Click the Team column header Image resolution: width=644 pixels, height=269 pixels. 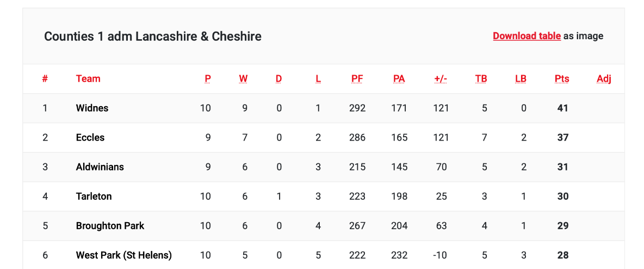tap(88, 78)
